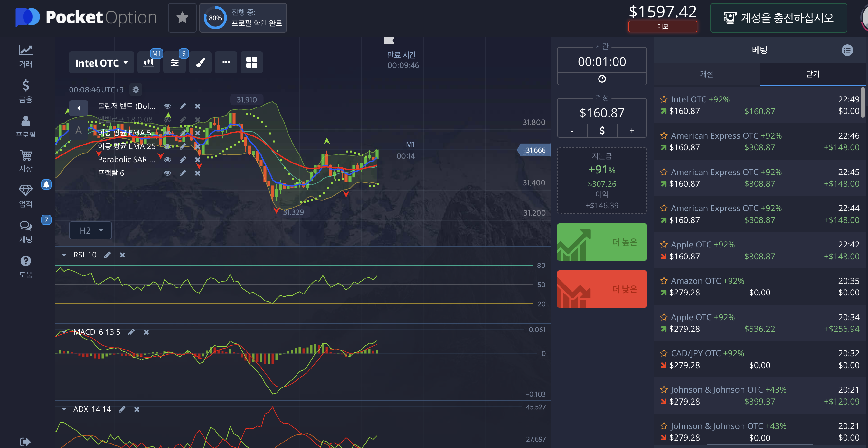Open the H2 timeframe dropdown
Image resolution: width=868 pixels, height=448 pixels.
click(90, 230)
